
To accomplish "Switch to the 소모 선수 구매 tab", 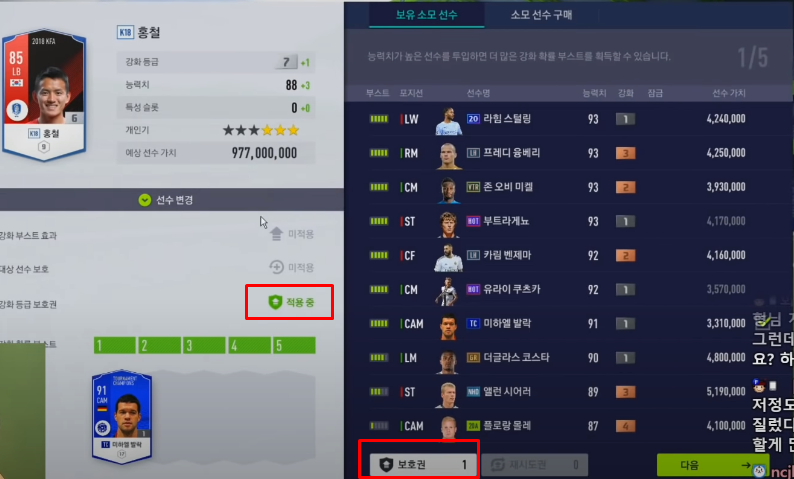I will (541, 15).
